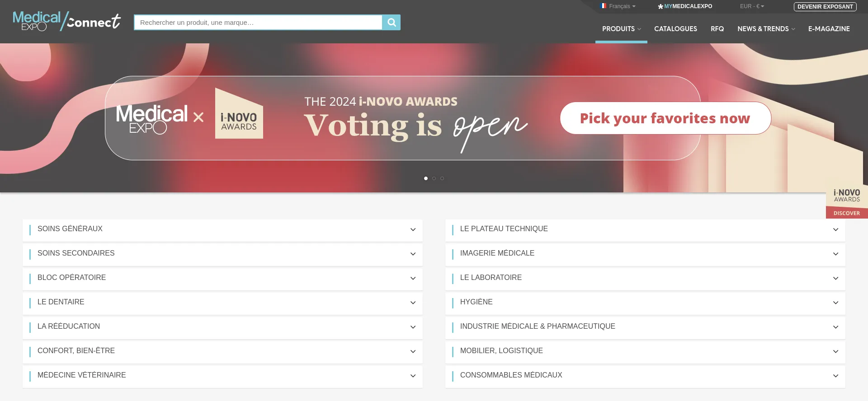Select the first carousel slide dot
Screen dimensions: 868x401
[x=426, y=178]
